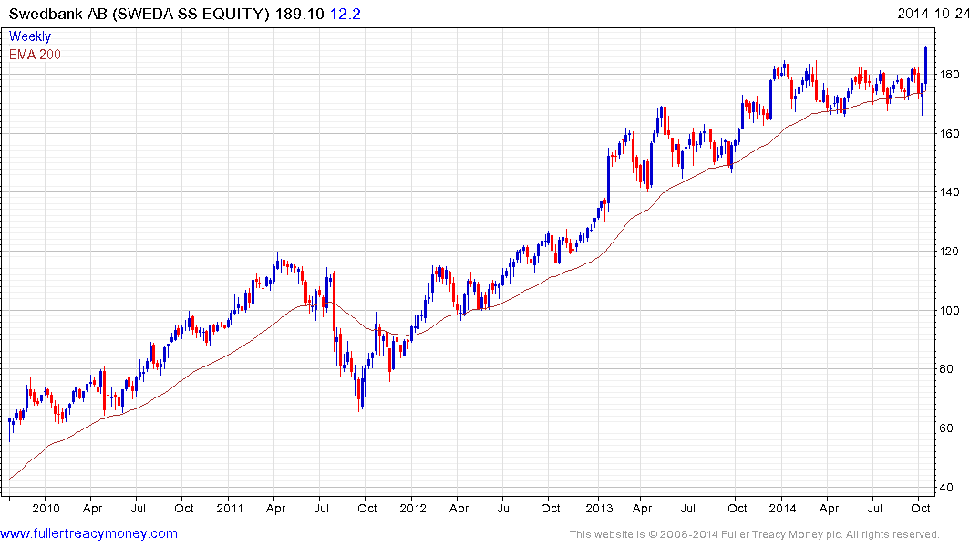Click the 'EMA 200' legend label

(x=35, y=55)
